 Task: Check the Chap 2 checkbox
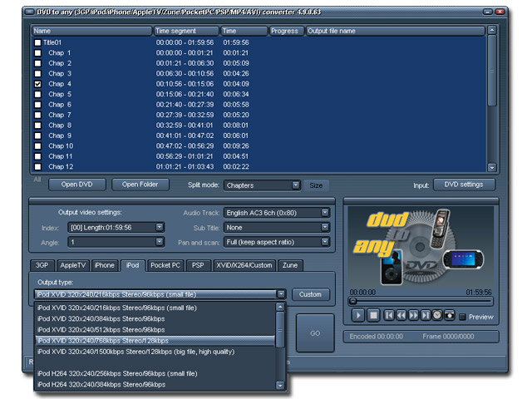click(37, 63)
